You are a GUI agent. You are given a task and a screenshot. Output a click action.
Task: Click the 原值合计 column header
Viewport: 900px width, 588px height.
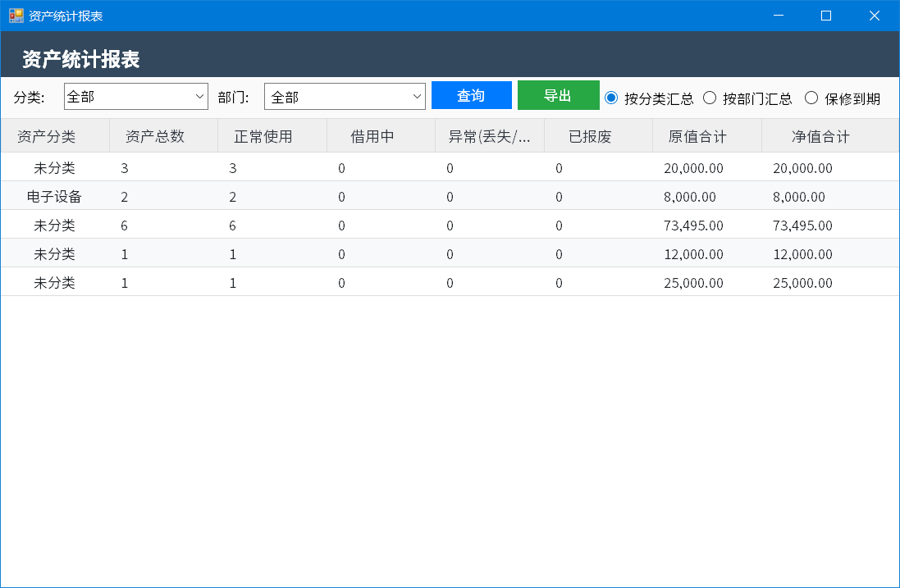point(707,136)
